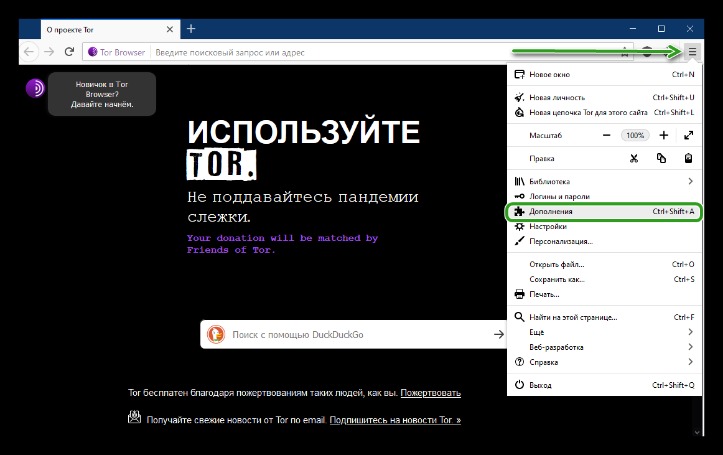Open 'Персонализация...' menu item

point(604,241)
